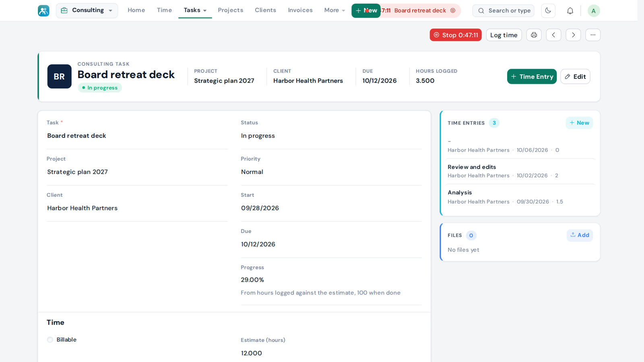The height and width of the screenshot is (362, 644).
Task: Click Board retreat deck timer label in navbar
Action: coord(420,10)
